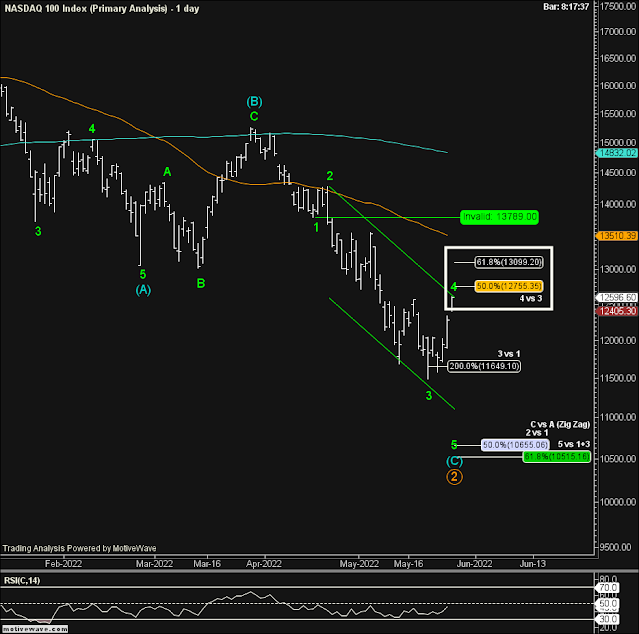
Task: Click the RSI 70.0 level tag
Action: (x=608, y=588)
